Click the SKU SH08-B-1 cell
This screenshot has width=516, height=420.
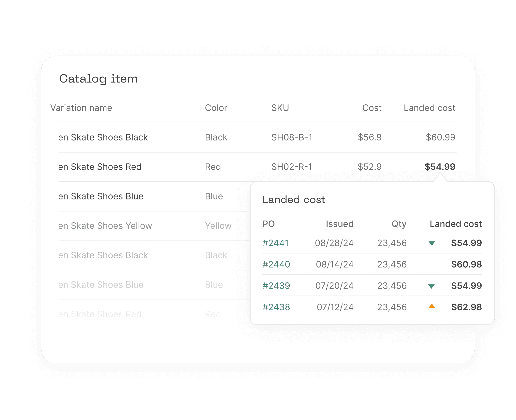click(x=292, y=137)
